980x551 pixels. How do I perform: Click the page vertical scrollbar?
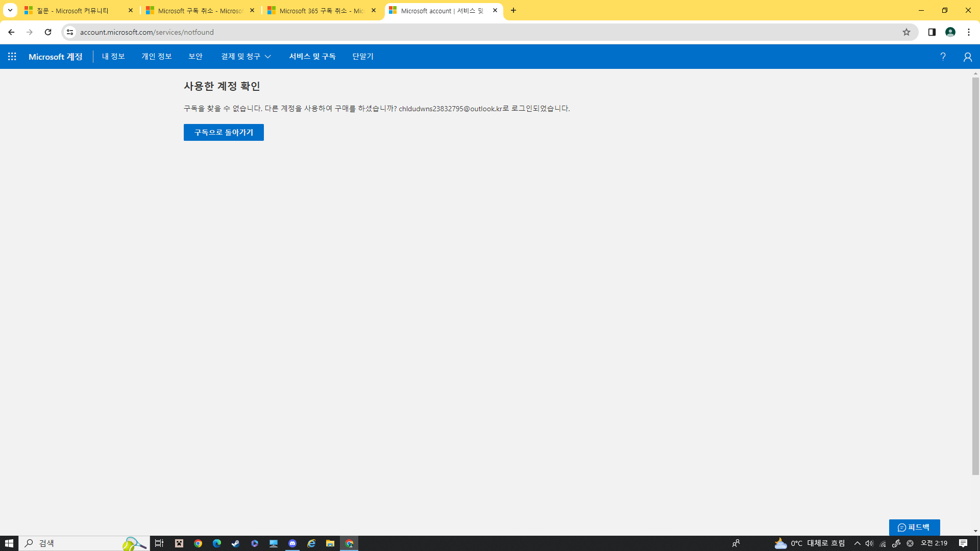975,275
